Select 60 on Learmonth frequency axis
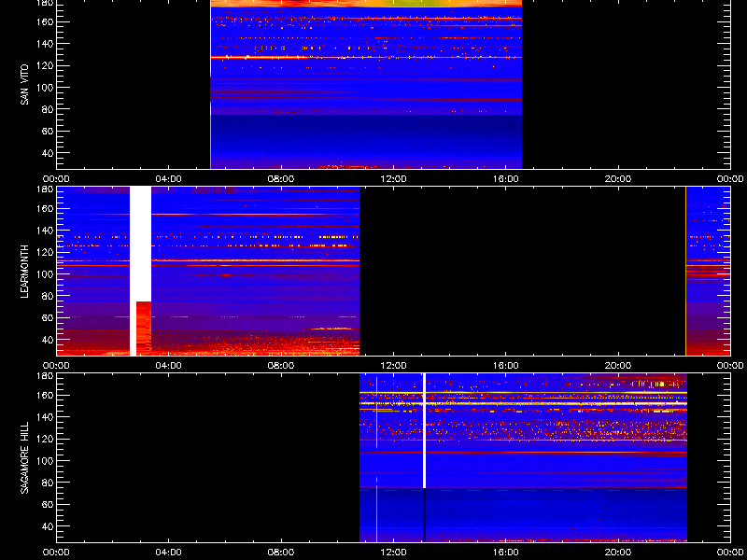Viewport: 747px width, 560px height. [49, 318]
